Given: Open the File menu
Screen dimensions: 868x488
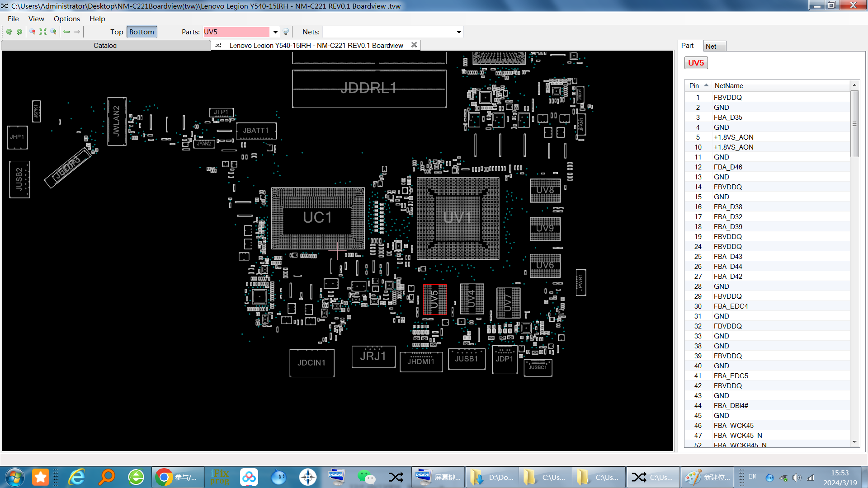Looking at the screenshot, I should coord(13,19).
